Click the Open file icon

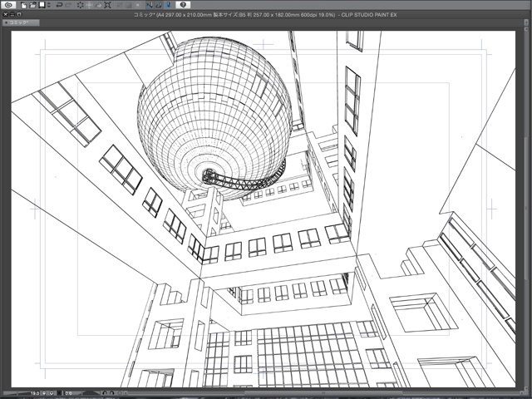coord(32,5)
